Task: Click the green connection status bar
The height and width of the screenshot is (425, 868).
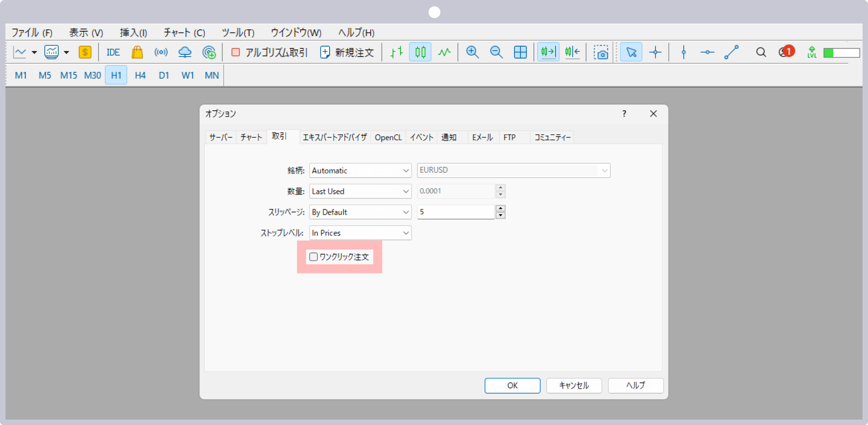Action: point(841,53)
